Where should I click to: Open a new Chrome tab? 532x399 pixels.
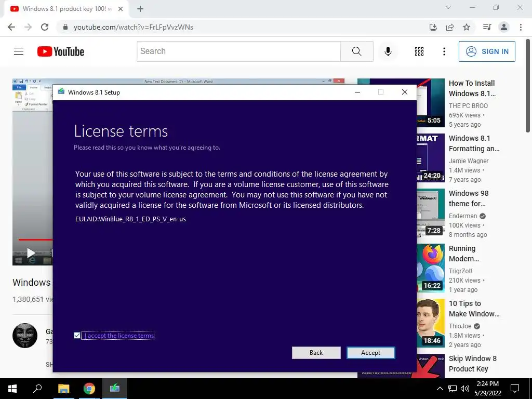[x=140, y=9]
